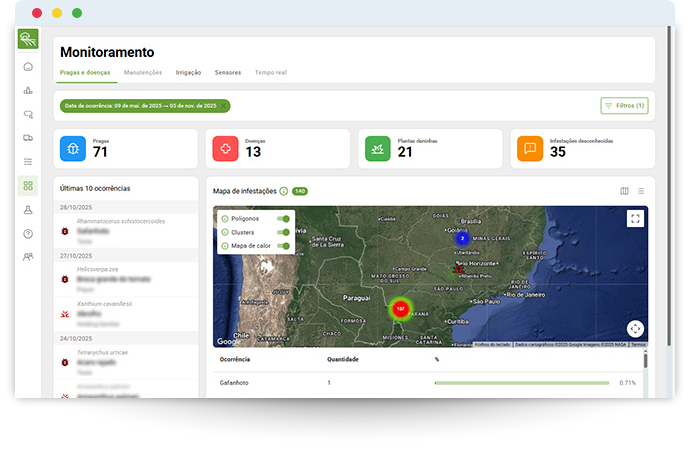Open the Sensores tab

[x=227, y=73]
